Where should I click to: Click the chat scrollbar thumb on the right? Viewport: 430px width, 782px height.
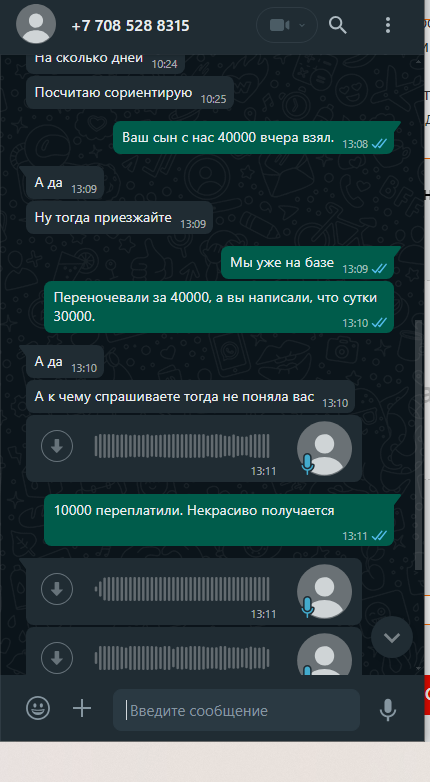point(419,444)
